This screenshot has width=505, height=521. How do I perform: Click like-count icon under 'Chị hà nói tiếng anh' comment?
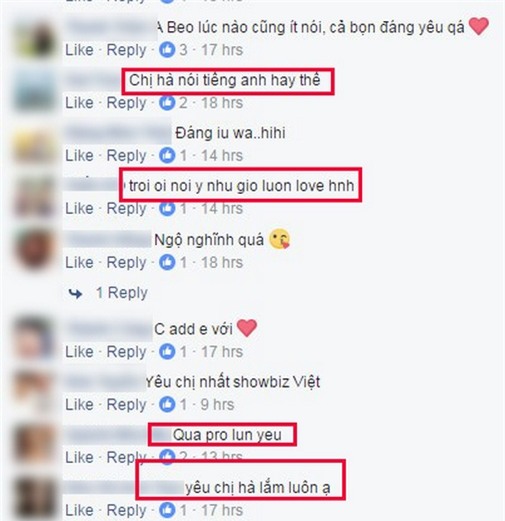167,103
